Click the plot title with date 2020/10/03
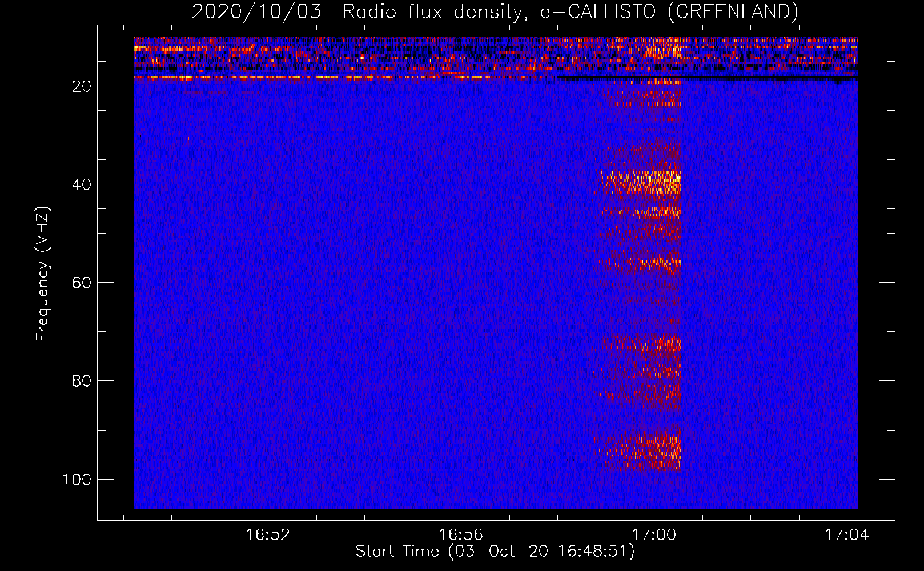Viewport: 924px width, 571px height. [495, 11]
